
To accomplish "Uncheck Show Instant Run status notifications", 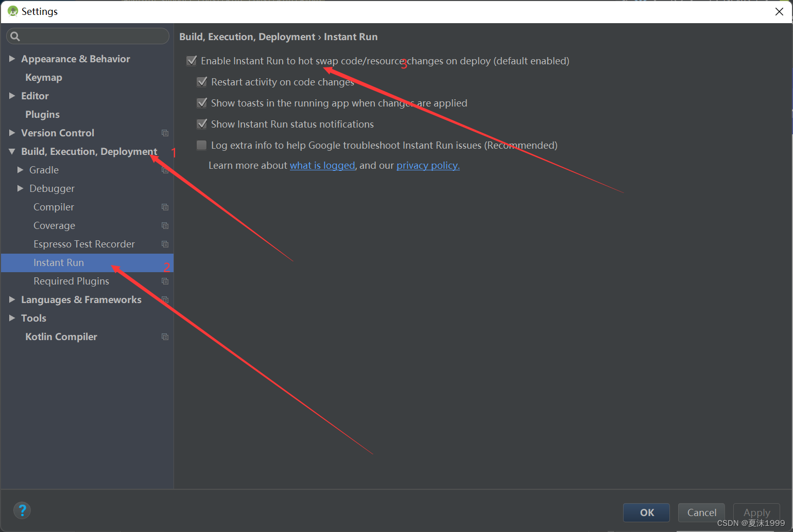I will pos(202,124).
